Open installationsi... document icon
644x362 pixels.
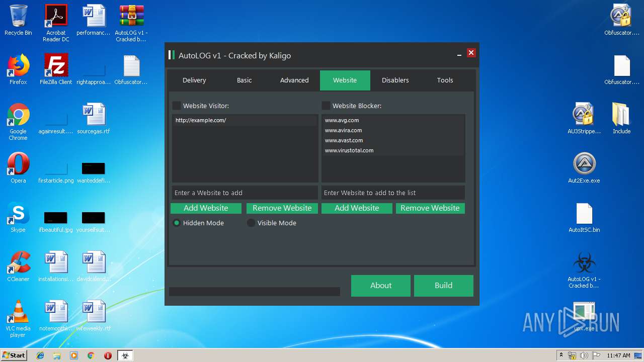coord(56,266)
